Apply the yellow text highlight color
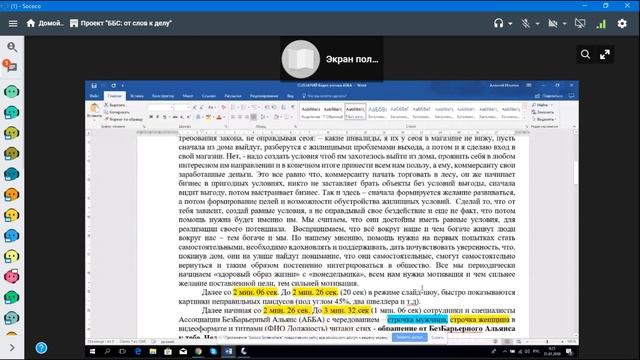640x360 pixels. click(208, 118)
